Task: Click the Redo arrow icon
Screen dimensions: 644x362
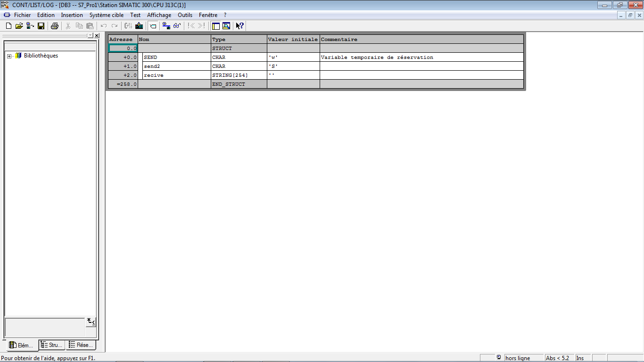Action: tap(115, 26)
